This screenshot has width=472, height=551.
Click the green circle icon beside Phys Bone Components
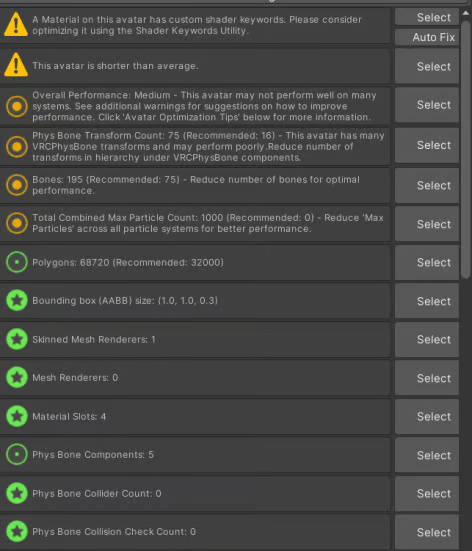(x=17, y=454)
